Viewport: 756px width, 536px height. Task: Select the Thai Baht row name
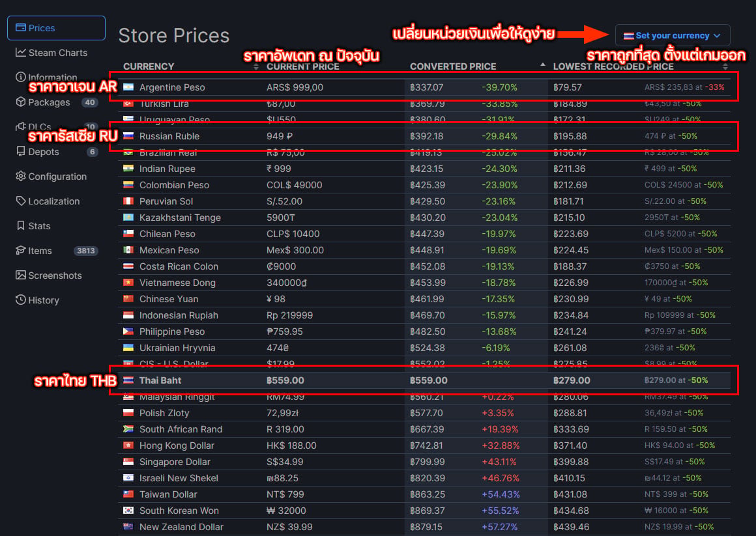point(160,380)
